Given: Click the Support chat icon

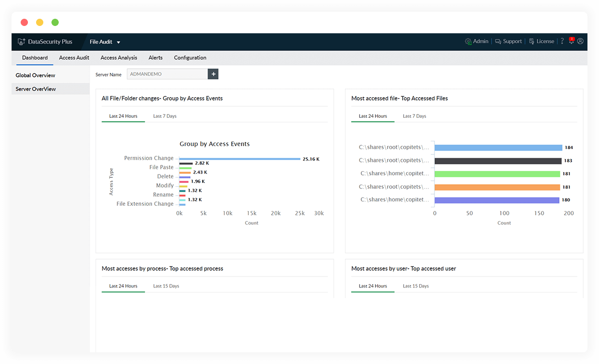Looking at the screenshot, I should coord(498,41).
